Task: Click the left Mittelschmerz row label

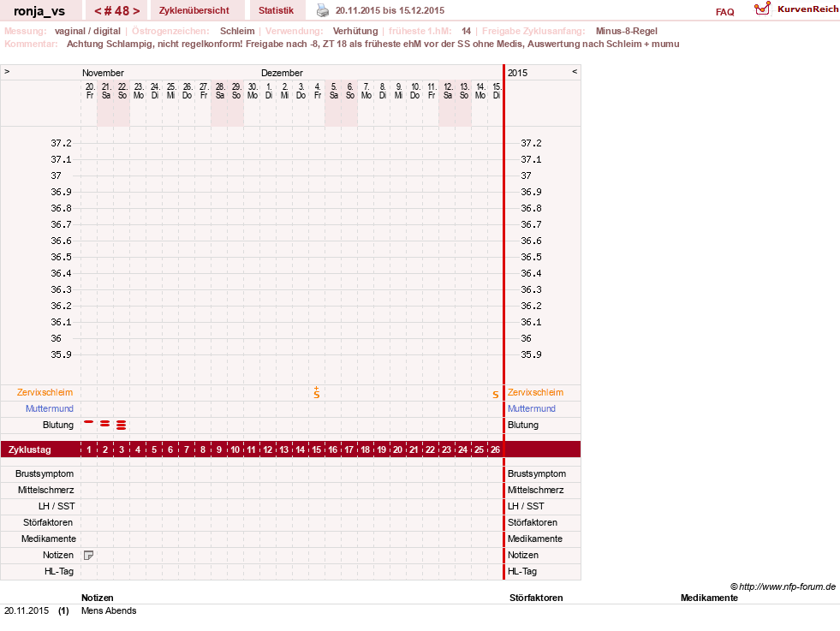Action: (45, 490)
